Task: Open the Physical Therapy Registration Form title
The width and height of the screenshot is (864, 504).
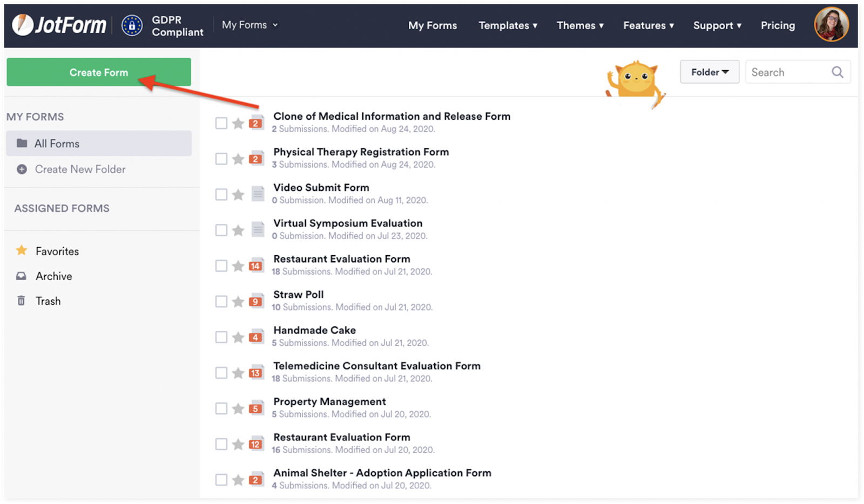Action: 361,152
